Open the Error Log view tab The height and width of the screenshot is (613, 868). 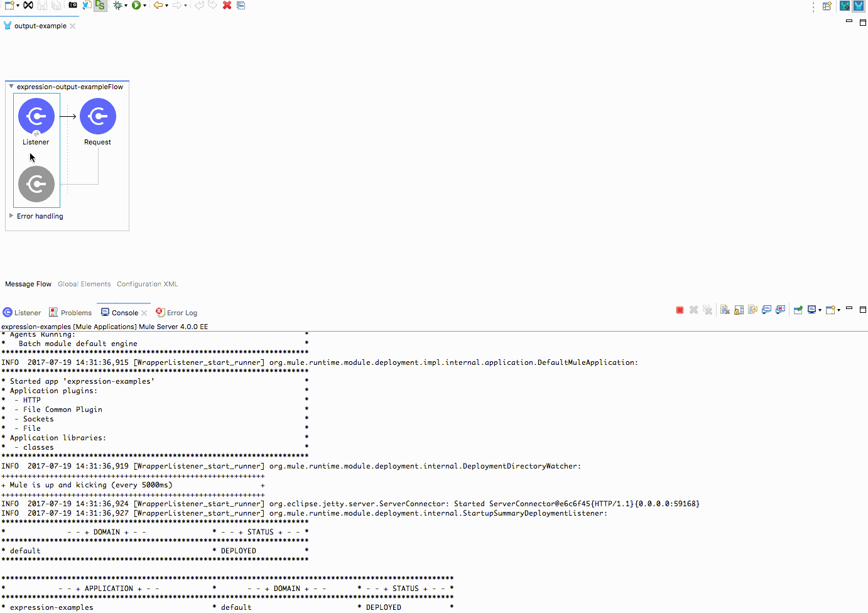[x=181, y=313]
